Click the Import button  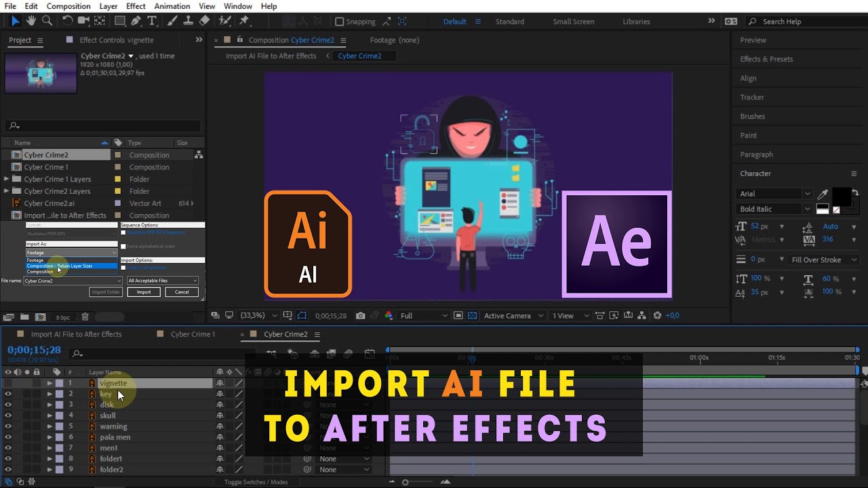(x=144, y=292)
